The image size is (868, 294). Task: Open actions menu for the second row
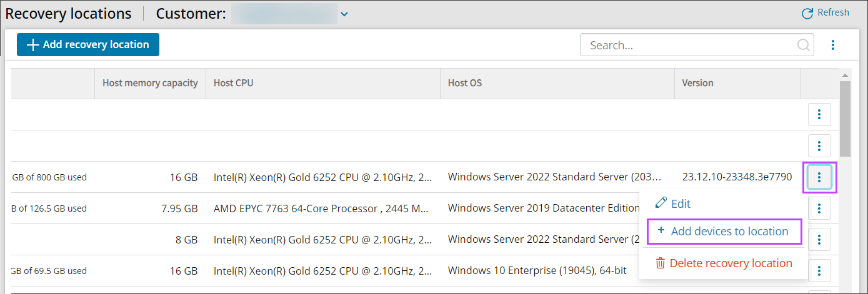819,146
